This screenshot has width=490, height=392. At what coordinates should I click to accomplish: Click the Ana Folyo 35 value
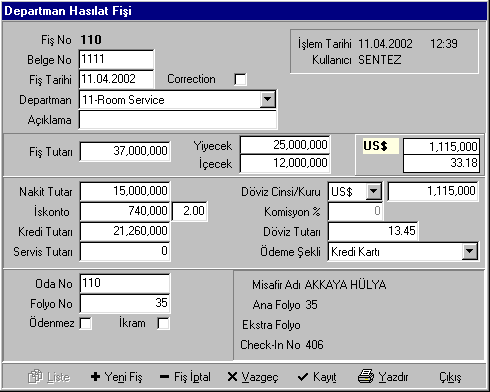tap(312, 305)
